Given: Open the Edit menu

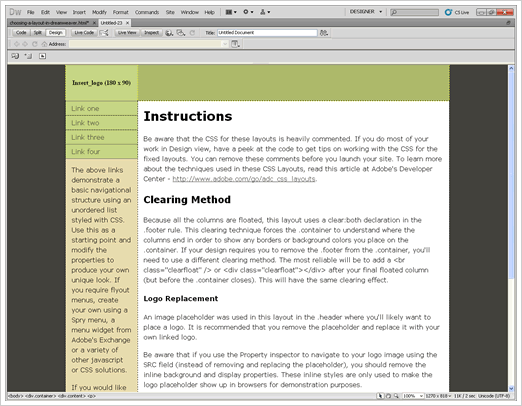Looking at the screenshot, I should click(x=45, y=12).
